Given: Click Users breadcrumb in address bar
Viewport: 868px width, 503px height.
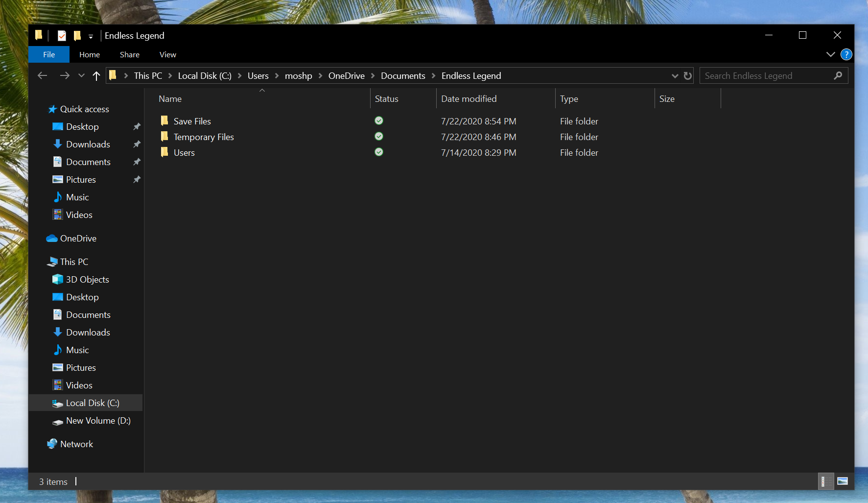Looking at the screenshot, I should coord(258,75).
